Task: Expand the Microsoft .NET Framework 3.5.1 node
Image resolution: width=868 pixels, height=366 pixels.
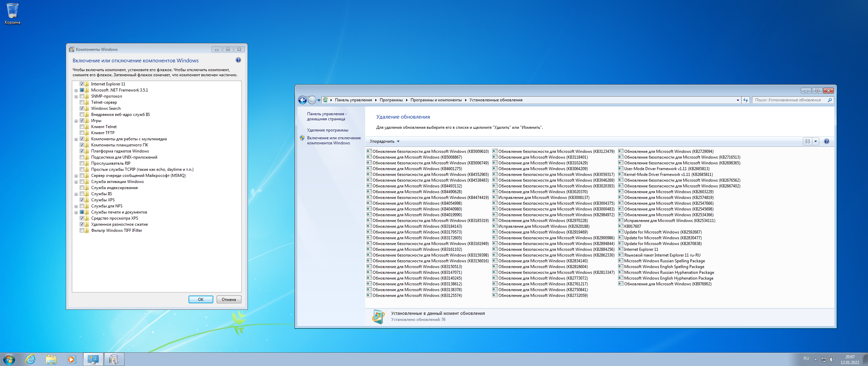Action: click(x=76, y=90)
